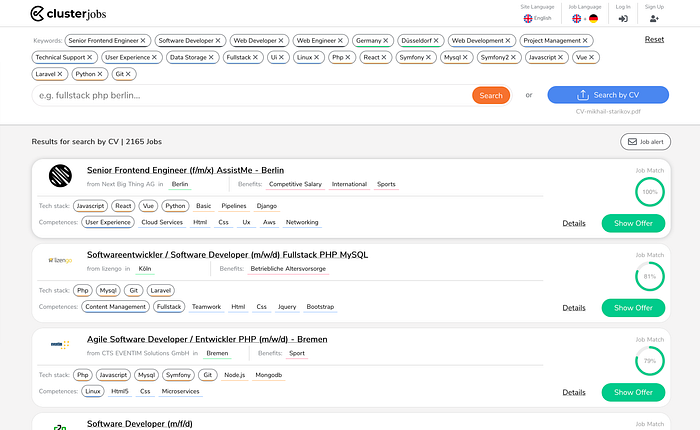
Task: Remove the Düsseldorf keyword tag
Action: coord(436,41)
